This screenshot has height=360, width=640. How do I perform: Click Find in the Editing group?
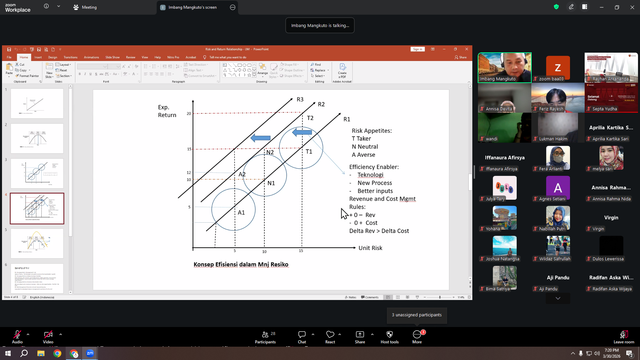click(x=316, y=64)
